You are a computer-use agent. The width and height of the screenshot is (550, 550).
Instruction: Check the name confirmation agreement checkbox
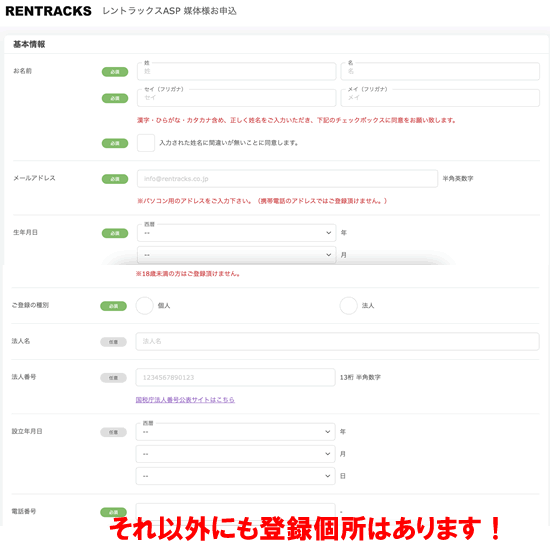pyautogui.click(x=146, y=143)
